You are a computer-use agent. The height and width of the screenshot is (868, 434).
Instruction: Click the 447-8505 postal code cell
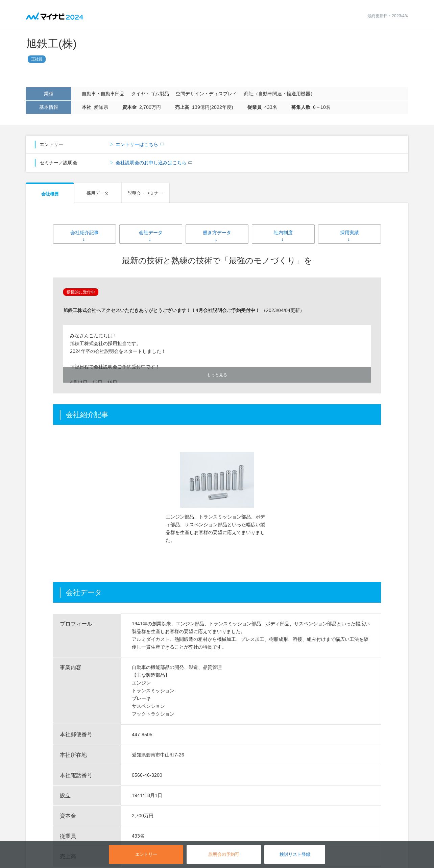(251, 734)
